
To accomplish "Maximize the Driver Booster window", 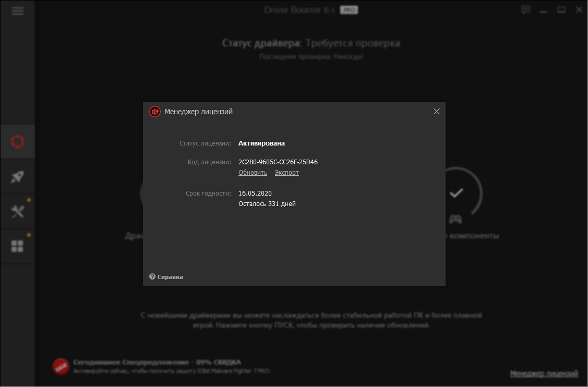I will pyautogui.click(x=561, y=10).
